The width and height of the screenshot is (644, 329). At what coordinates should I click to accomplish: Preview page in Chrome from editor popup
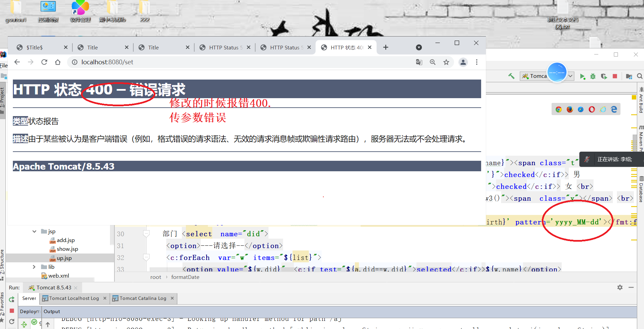(x=559, y=109)
